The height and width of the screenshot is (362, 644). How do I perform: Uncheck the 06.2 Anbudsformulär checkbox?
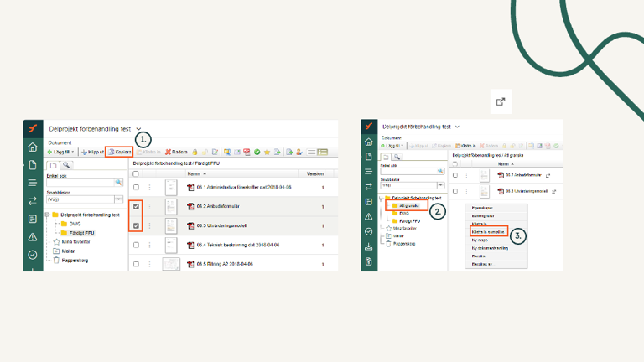136,206
